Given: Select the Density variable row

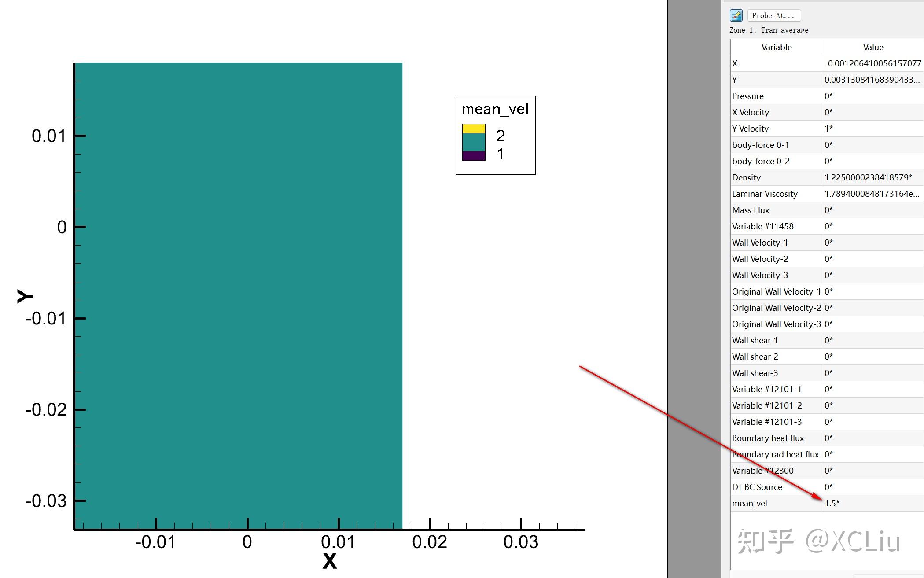Looking at the screenshot, I should 746,177.
